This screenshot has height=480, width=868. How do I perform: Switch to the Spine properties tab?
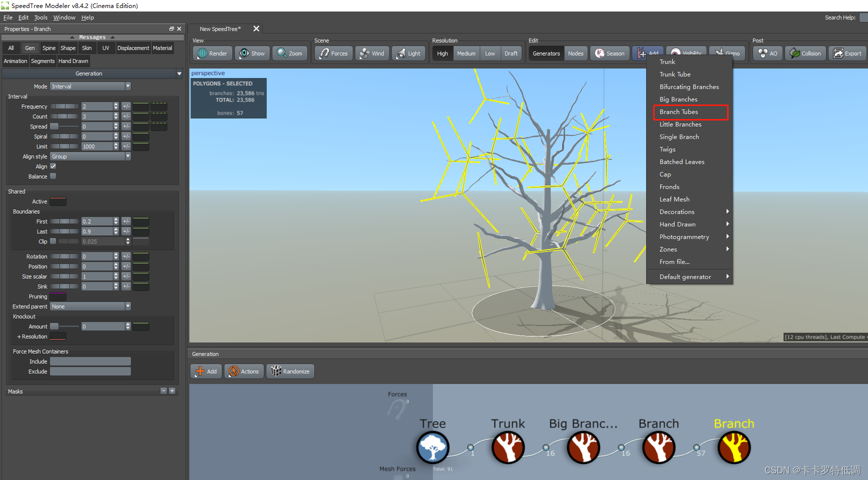point(49,48)
